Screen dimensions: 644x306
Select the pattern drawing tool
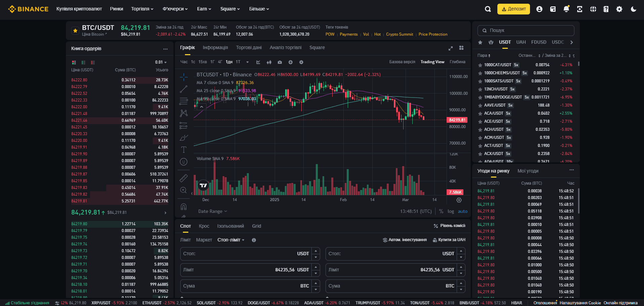click(184, 113)
